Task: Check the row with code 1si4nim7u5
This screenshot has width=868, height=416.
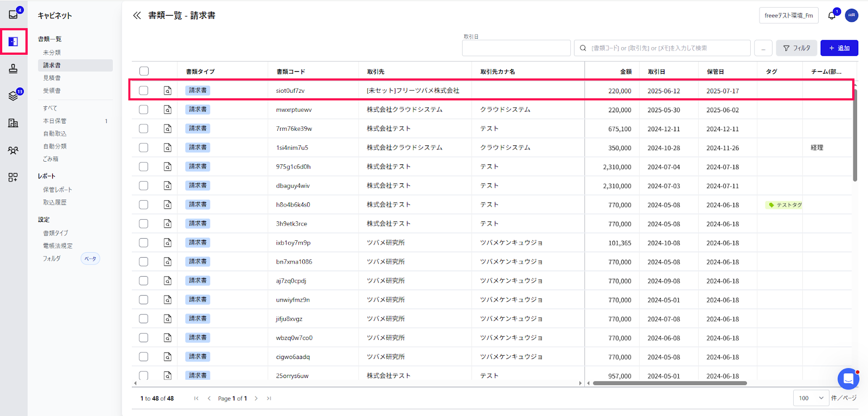Action: pyautogui.click(x=144, y=148)
